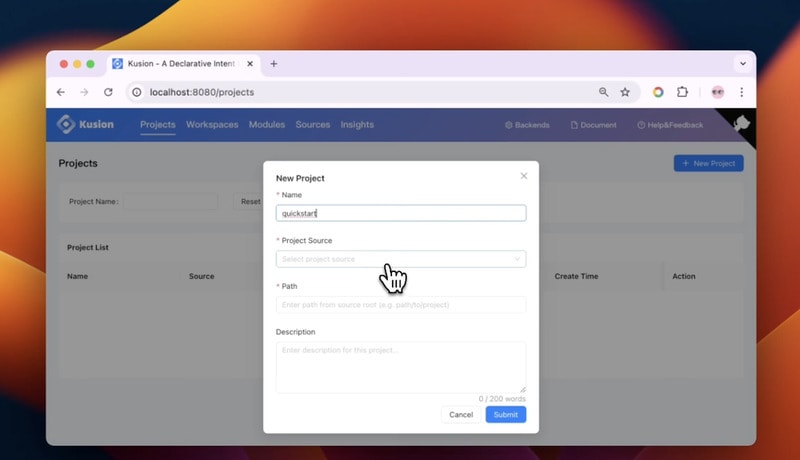Close the New Project dialog

coord(524,176)
